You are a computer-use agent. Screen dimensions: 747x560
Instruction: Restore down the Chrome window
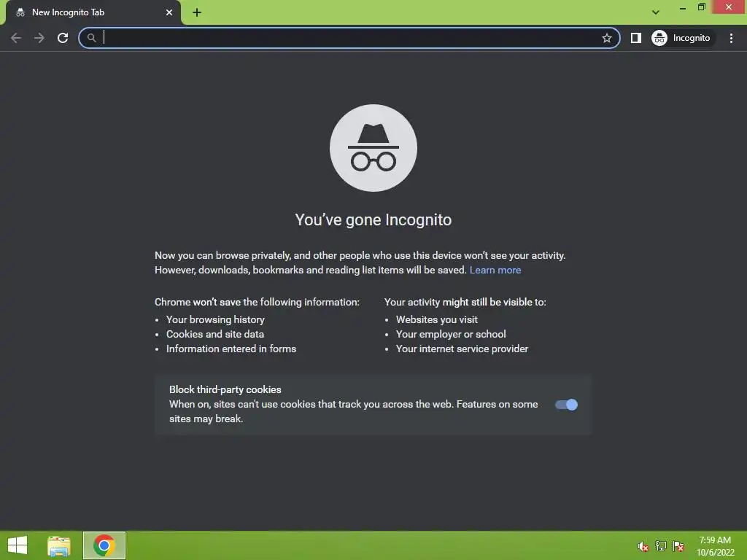702,7
